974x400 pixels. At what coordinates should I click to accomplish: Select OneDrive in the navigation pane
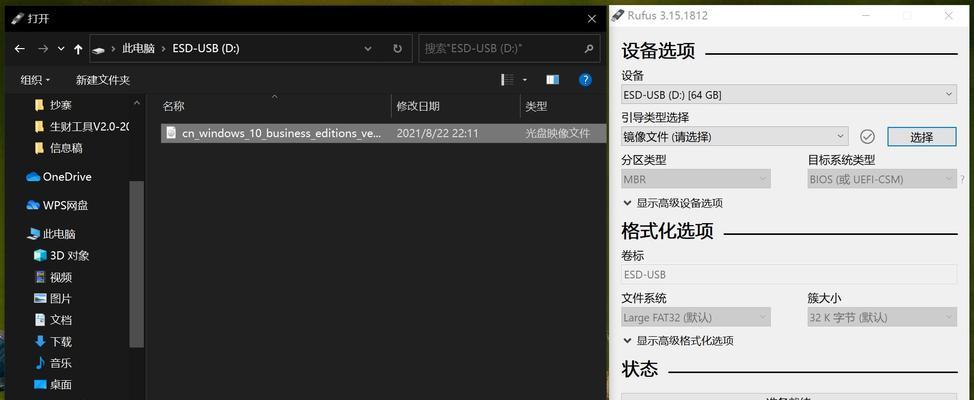click(x=59, y=177)
